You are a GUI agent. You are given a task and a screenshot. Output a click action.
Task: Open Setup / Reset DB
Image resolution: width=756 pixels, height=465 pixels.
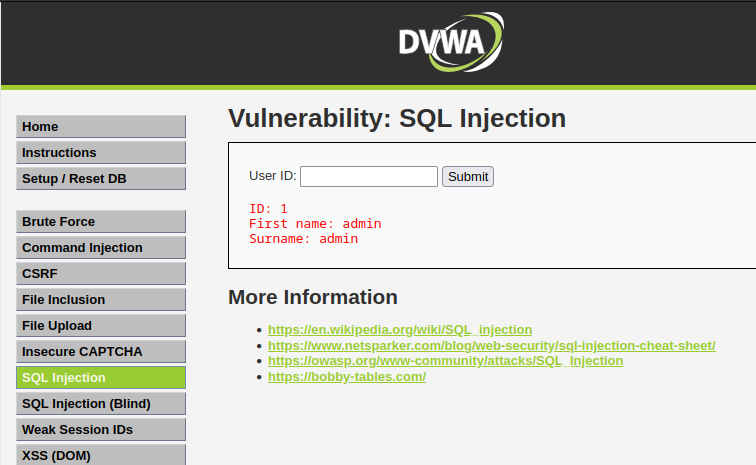point(101,178)
